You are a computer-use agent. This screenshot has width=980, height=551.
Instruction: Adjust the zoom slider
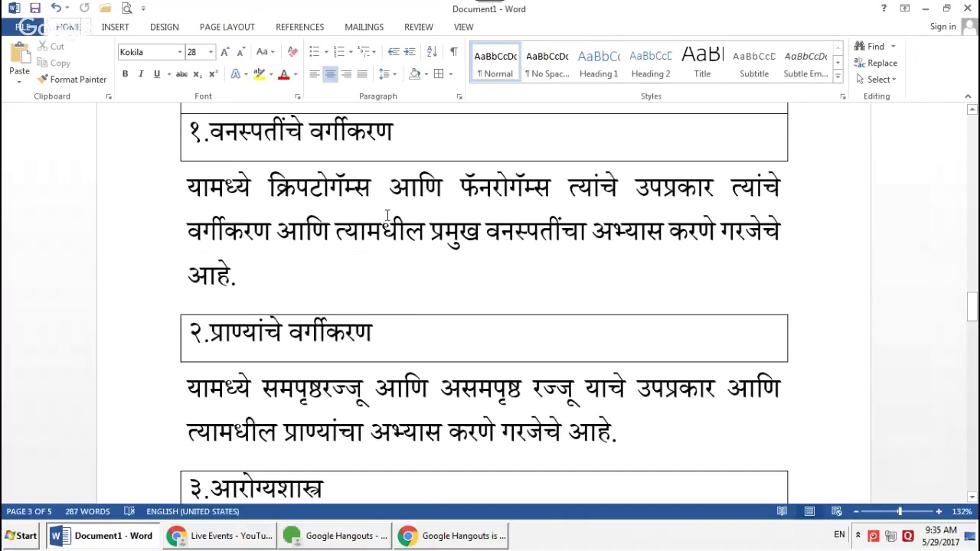pyautogui.click(x=900, y=511)
